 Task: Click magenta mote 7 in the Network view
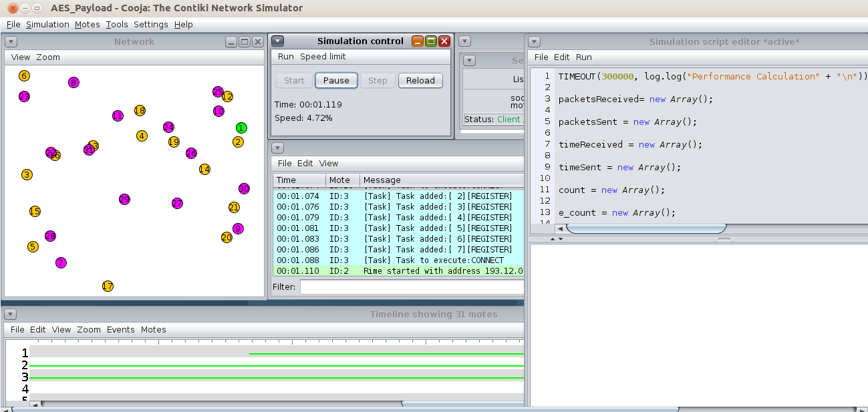61,262
